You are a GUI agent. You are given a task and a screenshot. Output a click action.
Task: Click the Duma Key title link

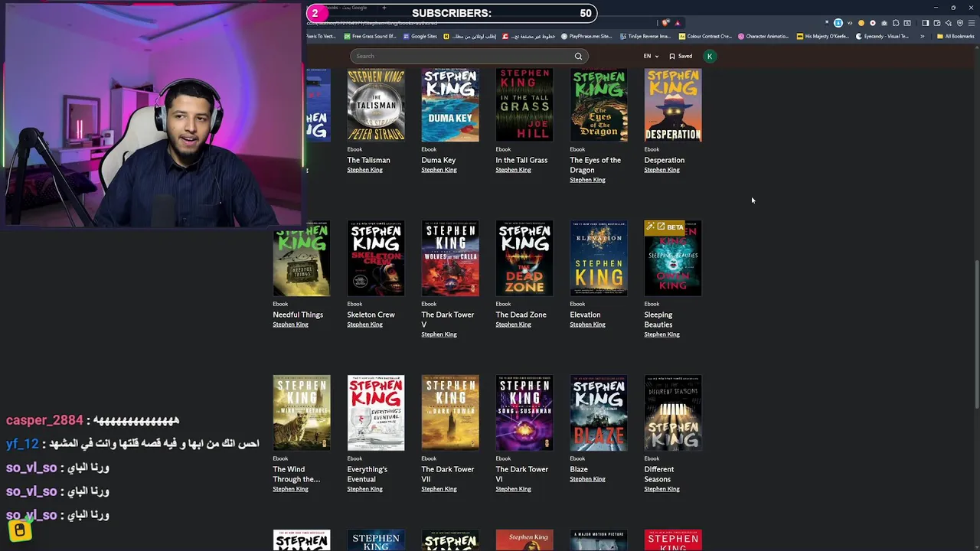click(438, 160)
